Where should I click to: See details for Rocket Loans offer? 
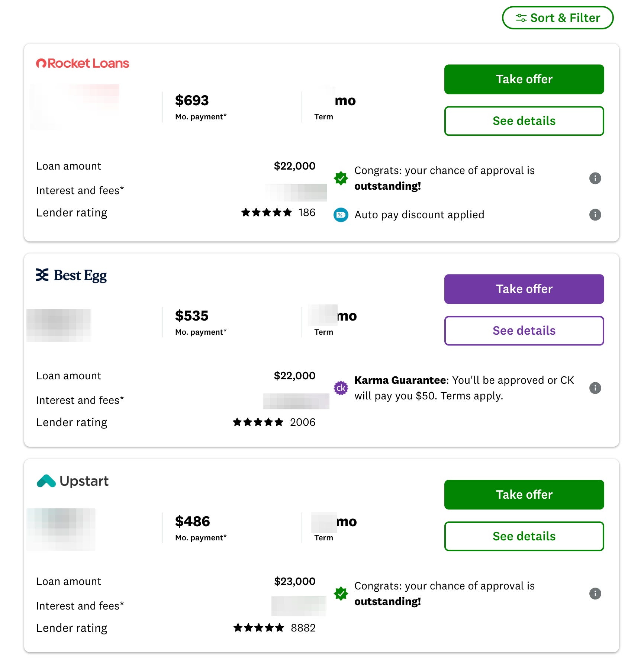click(x=524, y=121)
